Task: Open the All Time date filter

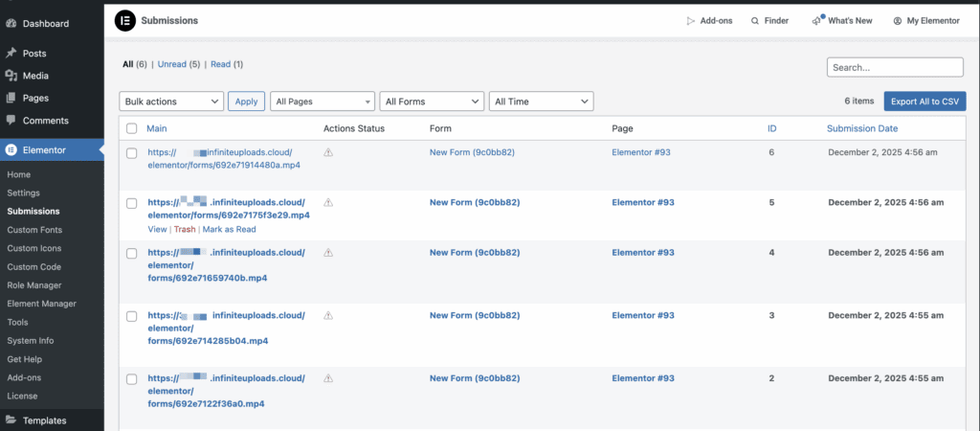Action: pyautogui.click(x=541, y=102)
